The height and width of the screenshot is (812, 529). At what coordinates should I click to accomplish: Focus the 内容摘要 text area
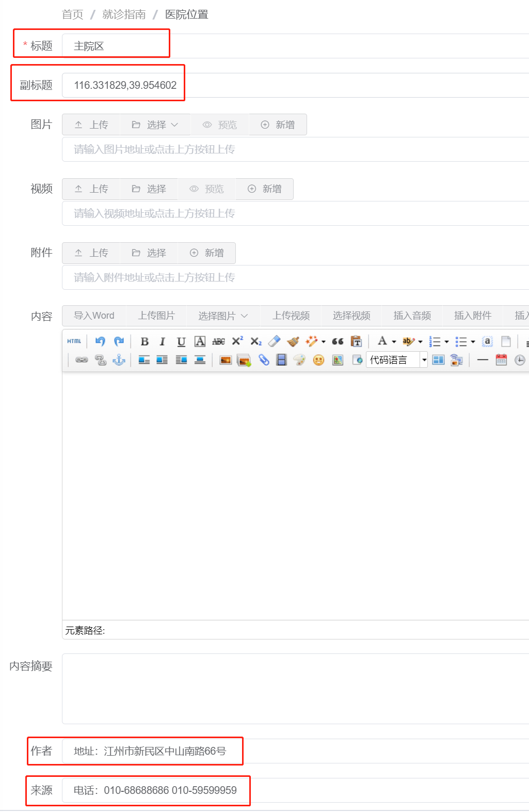(295, 689)
